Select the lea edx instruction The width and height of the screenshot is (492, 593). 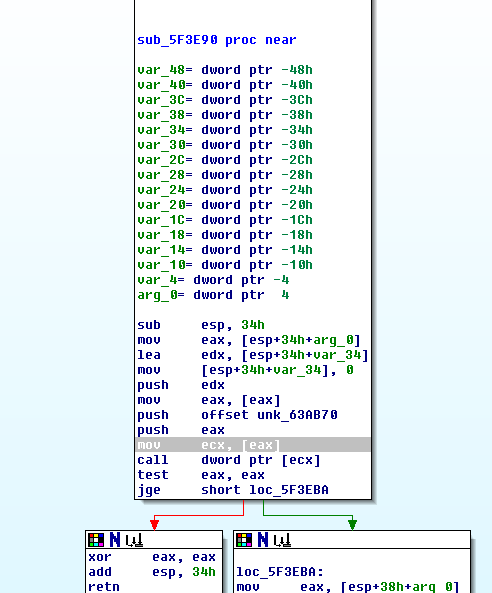[x=253, y=355]
